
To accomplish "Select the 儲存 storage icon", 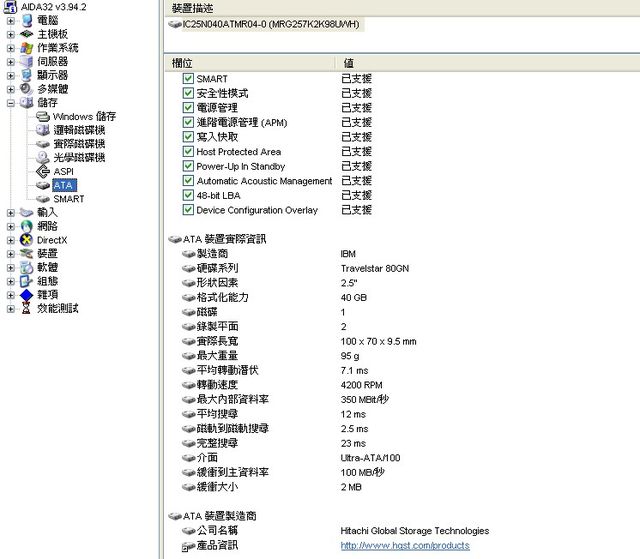I will point(27,103).
